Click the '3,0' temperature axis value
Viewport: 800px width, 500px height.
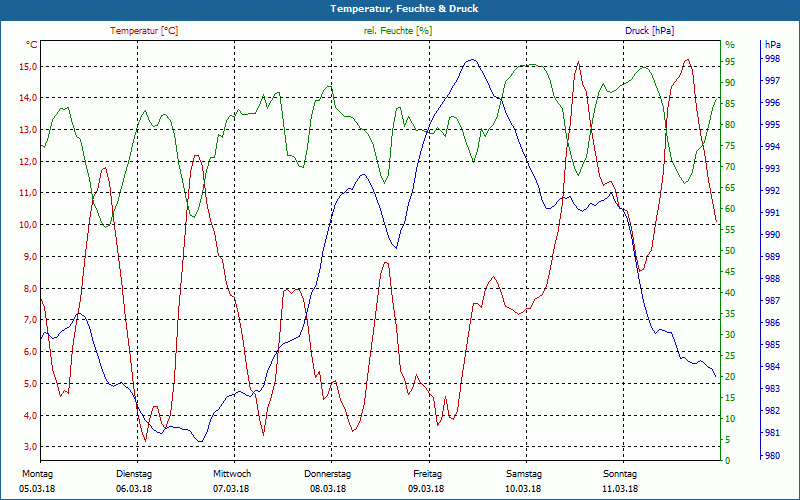pos(31,447)
